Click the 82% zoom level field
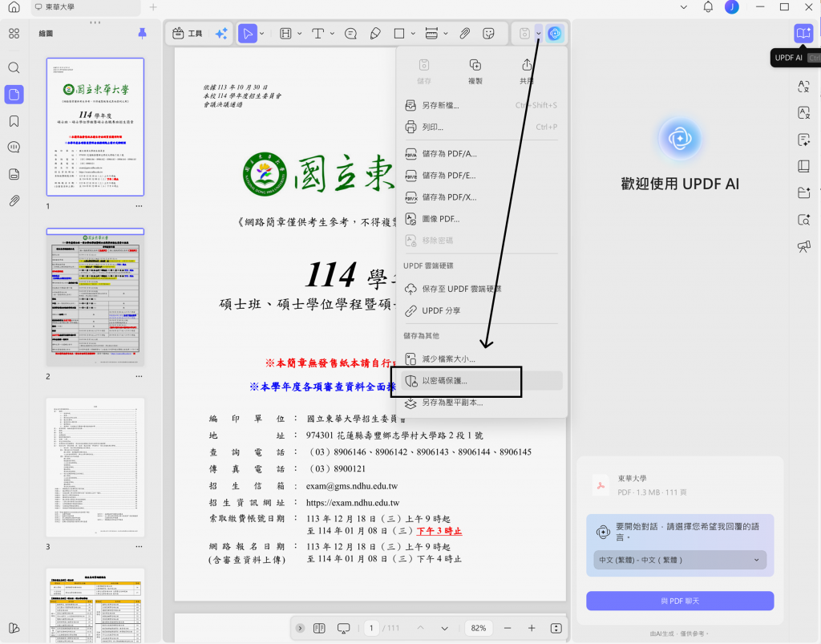 [x=479, y=628]
